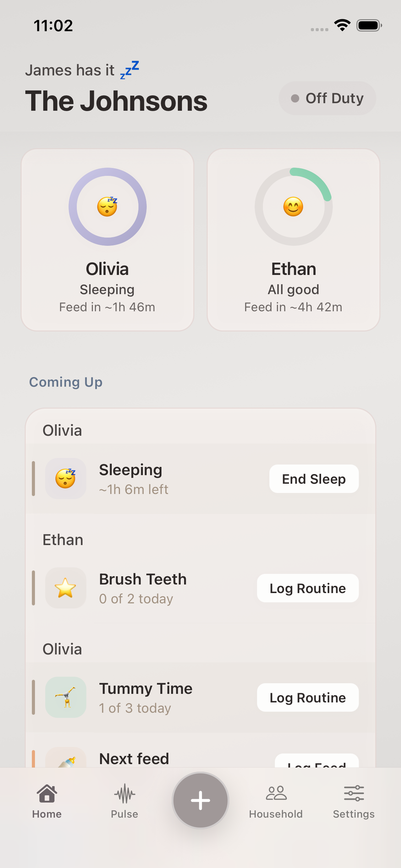401x868 pixels.
Task: Log Routine for Tummy Time
Action: (x=308, y=698)
